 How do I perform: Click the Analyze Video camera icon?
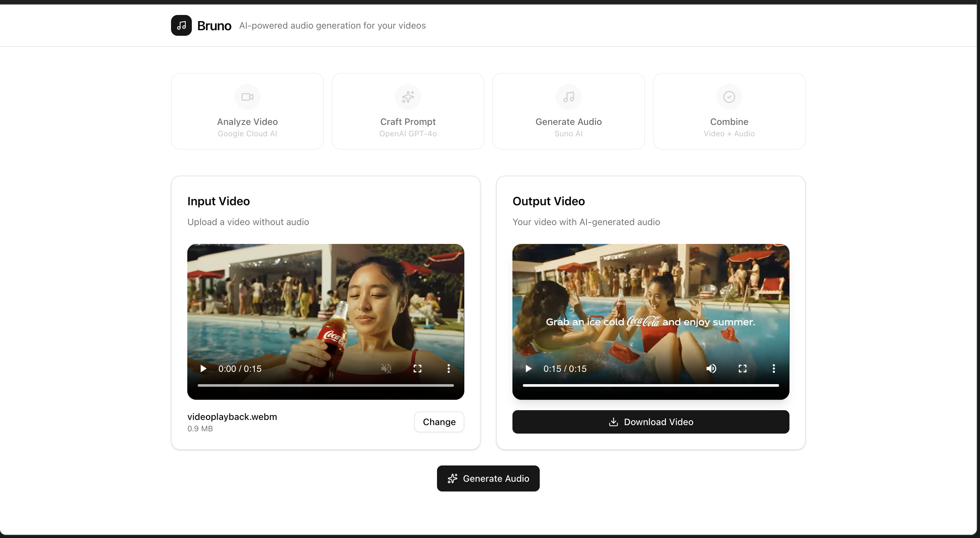247,97
